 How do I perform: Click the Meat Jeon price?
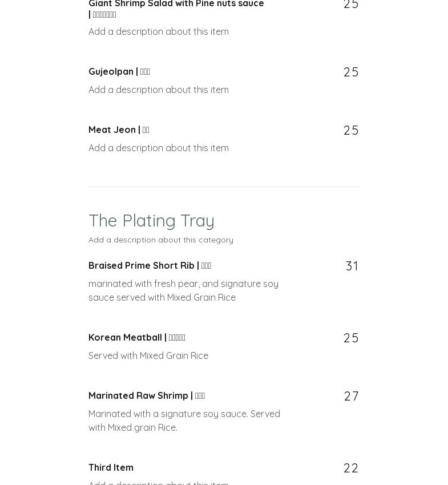click(351, 130)
